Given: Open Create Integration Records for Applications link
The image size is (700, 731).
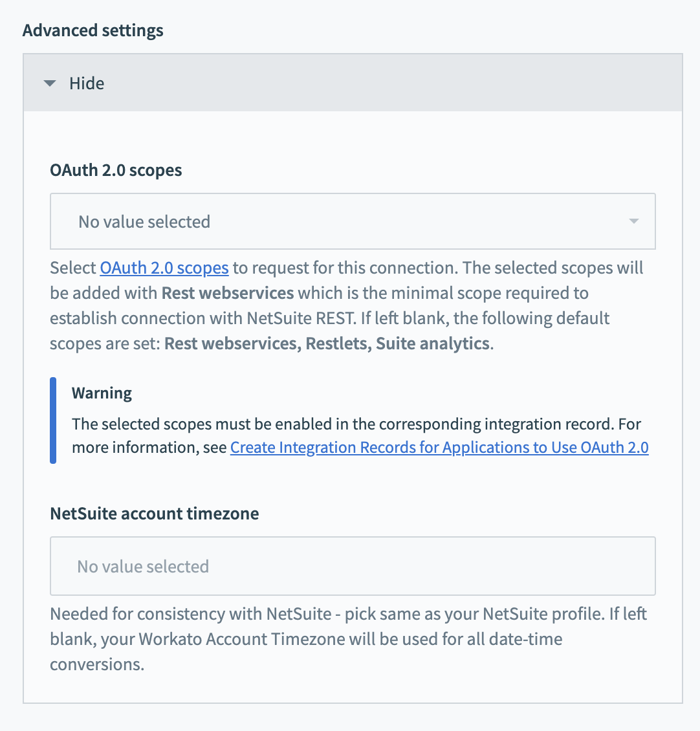Looking at the screenshot, I should (x=439, y=448).
